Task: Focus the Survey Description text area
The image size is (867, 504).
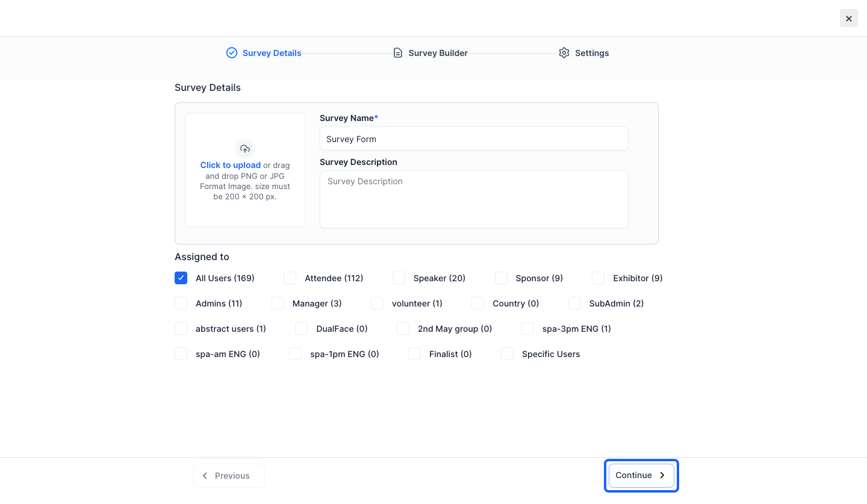Action: (474, 199)
